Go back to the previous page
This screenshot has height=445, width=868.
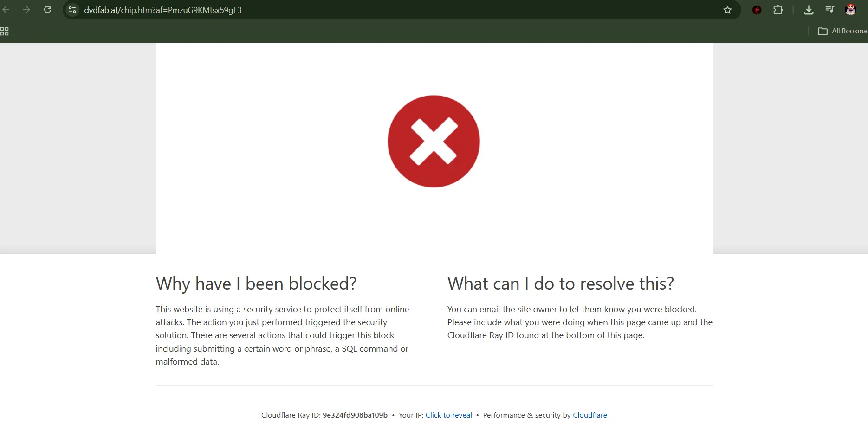pyautogui.click(x=6, y=10)
